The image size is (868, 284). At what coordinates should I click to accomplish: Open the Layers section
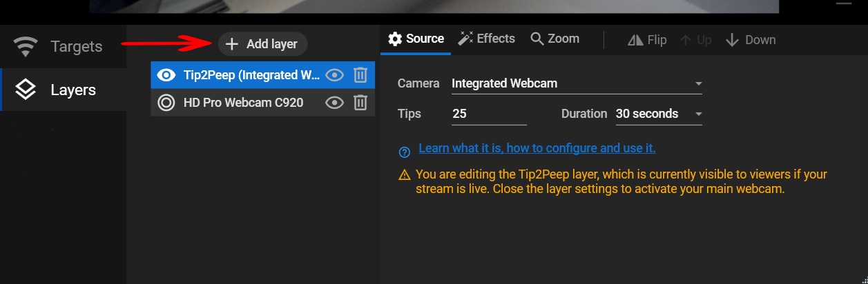[x=63, y=90]
